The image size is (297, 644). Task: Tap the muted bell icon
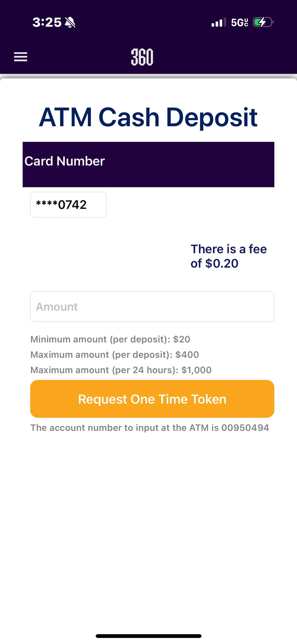(x=70, y=22)
